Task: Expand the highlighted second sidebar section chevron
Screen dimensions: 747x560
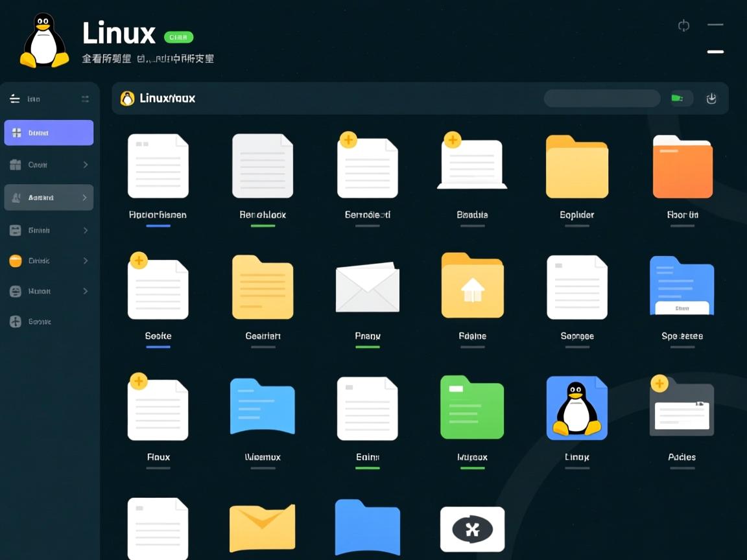Action: click(x=85, y=197)
